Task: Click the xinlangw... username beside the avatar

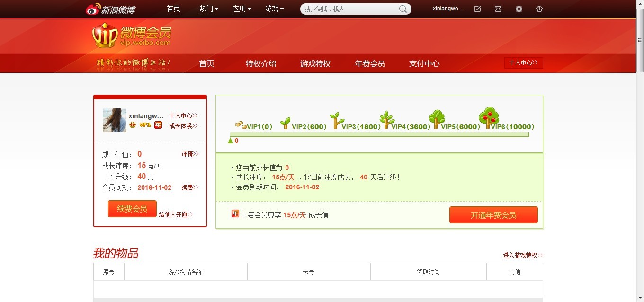Action: click(x=146, y=115)
